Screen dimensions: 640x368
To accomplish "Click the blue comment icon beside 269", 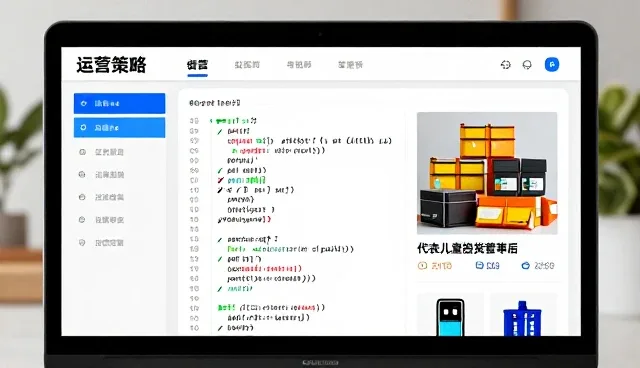I will (480, 266).
